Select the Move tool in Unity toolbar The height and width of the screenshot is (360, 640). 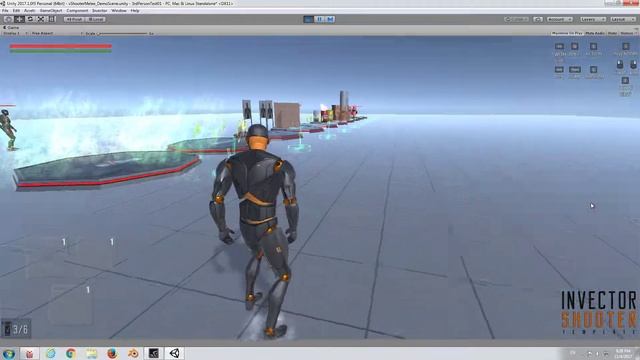click(19, 19)
